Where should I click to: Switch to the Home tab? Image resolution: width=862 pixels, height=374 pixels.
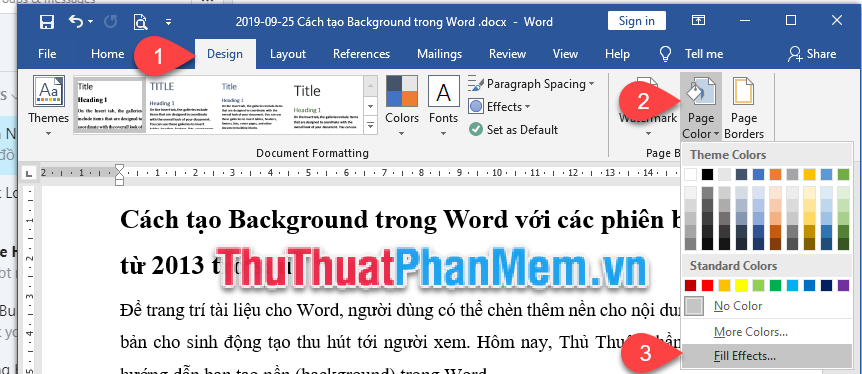click(x=107, y=54)
